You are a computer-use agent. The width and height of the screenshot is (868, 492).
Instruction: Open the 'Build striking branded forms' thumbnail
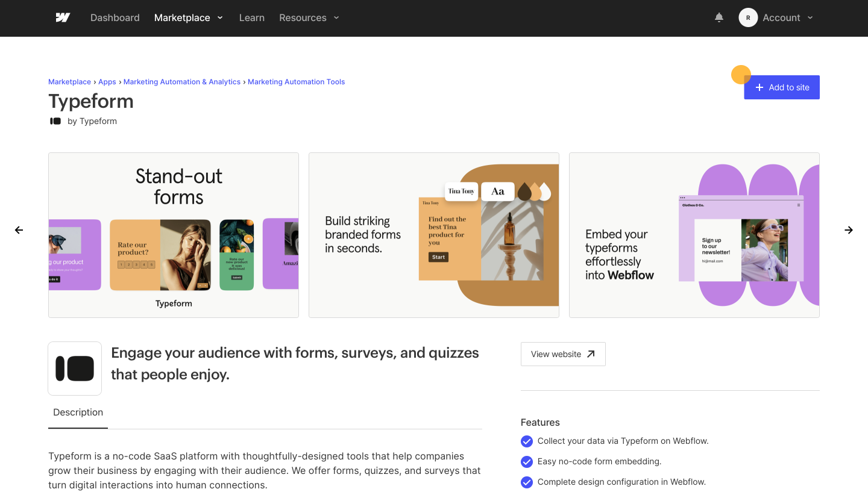(x=434, y=235)
